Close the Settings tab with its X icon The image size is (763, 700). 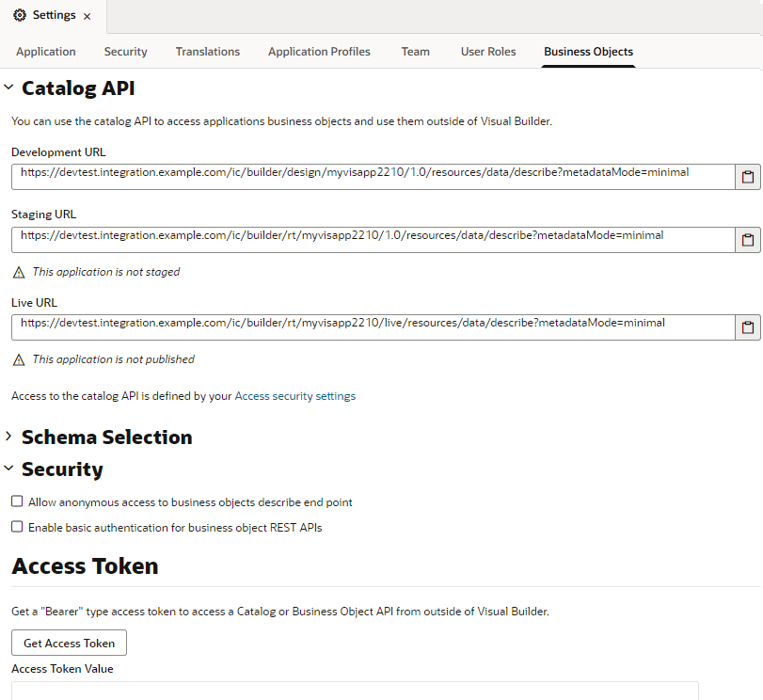click(x=86, y=15)
